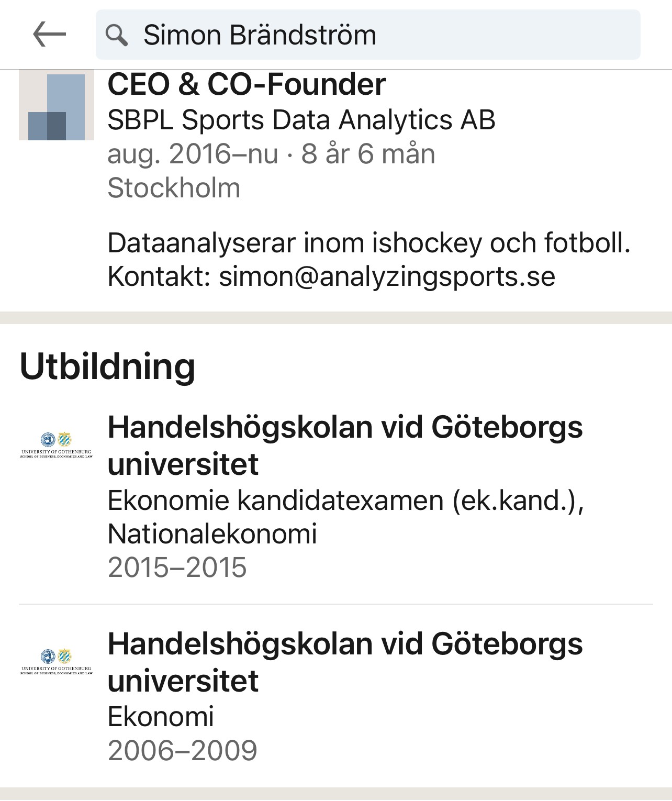Tap the back arrow icon
This screenshot has height=801, width=672.
[x=49, y=35]
